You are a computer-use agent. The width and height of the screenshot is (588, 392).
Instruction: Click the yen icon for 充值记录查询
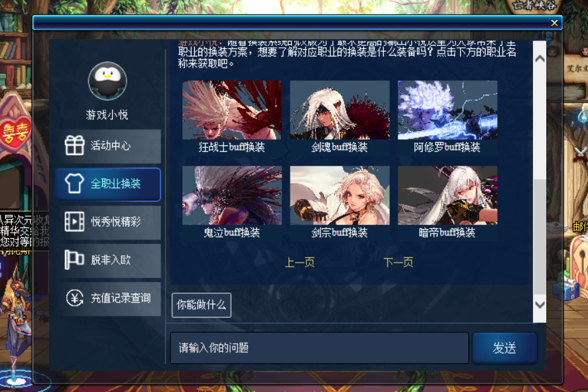[75, 298]
